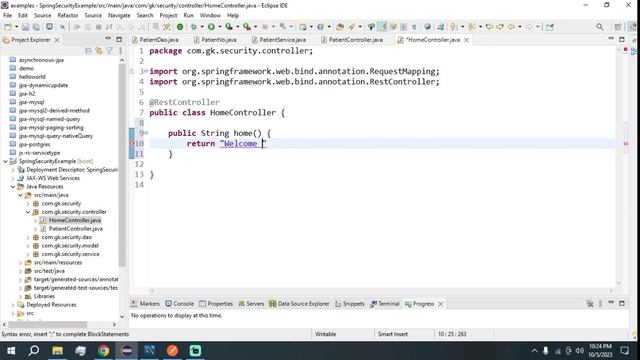Toggle import folding on line 3
The width and height of the screenshot is (640, 360).
[146, 71]
